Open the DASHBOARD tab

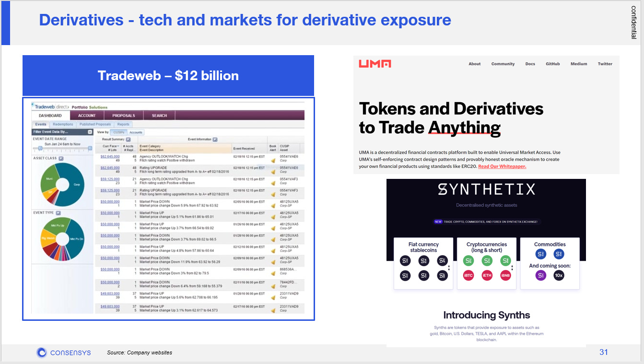50,116
